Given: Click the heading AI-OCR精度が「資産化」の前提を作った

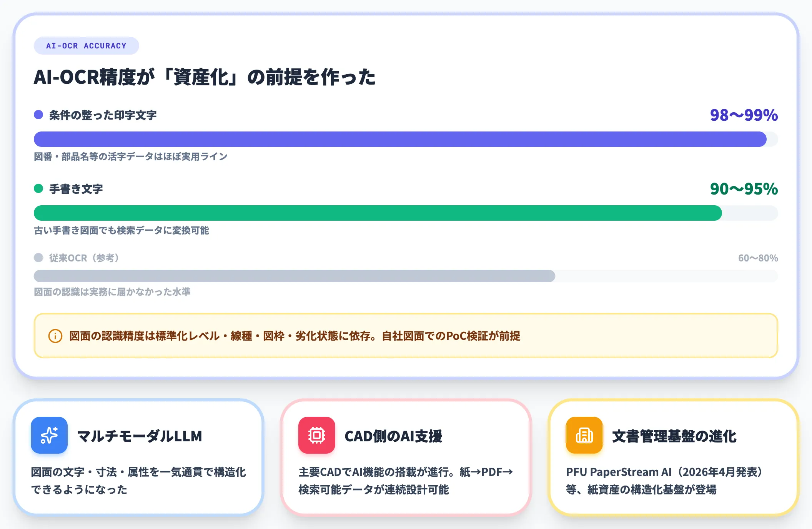Looking at the screenshot, I should [x=205, y=77].
